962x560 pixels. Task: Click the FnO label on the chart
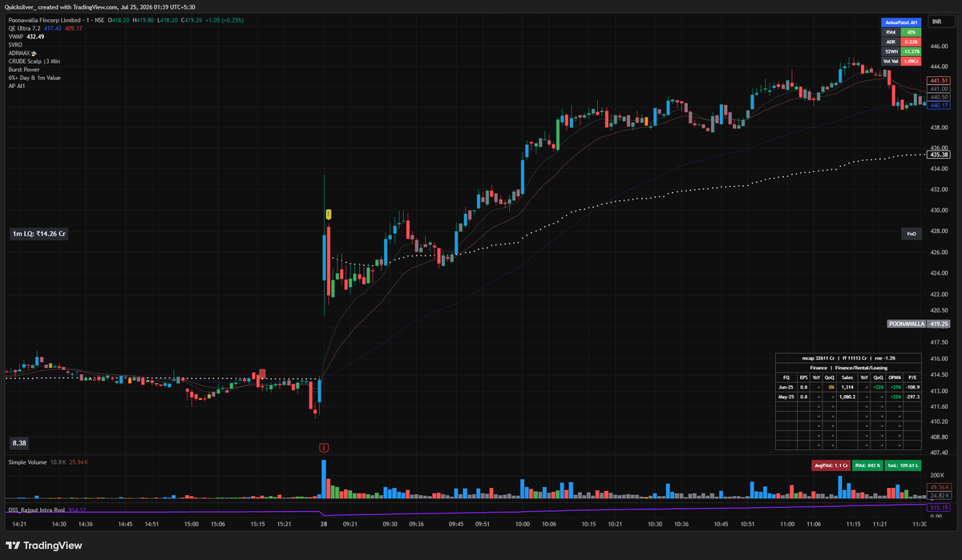pyautogui.click(x=911, y=233)
